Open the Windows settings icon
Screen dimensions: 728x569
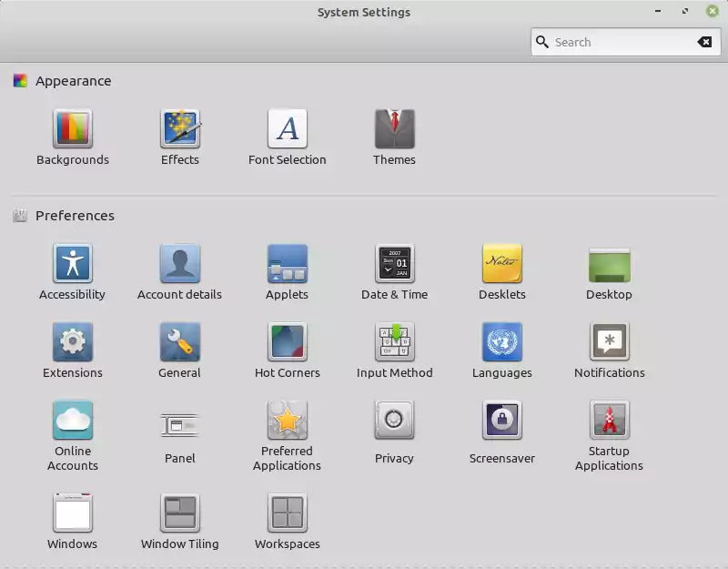73,513
